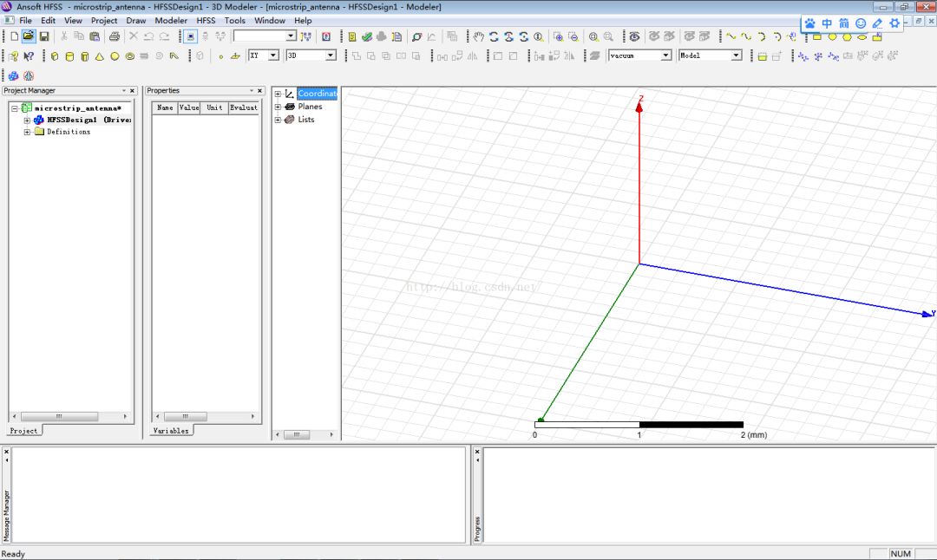Select the Draw ellipse tool
937x560 pixels.
tap(862, 36)
